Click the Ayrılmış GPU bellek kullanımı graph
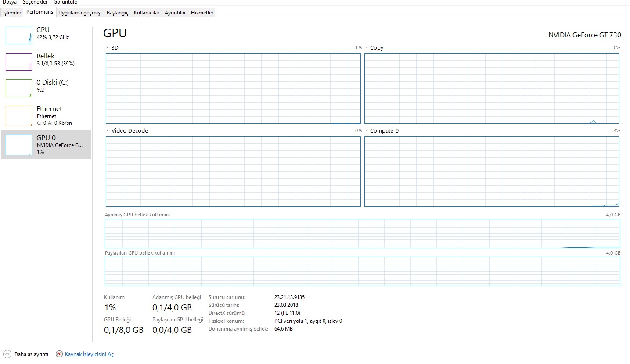Image resolution: width=630 pixels, height=364 pixels. click(x=363, y=234)
